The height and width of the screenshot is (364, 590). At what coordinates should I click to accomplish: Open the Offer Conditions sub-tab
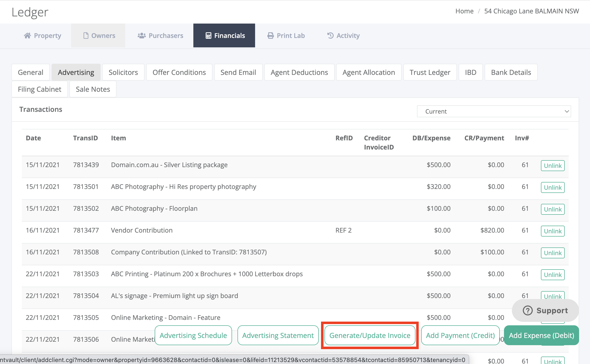179,72
